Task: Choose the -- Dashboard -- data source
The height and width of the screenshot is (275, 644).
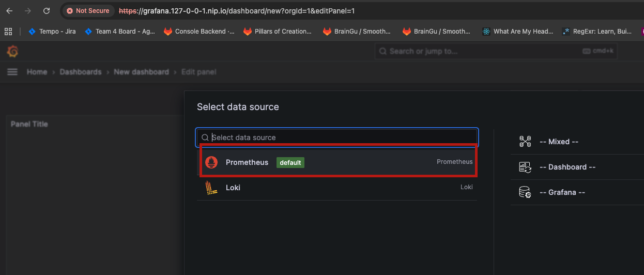Action: 577,167
